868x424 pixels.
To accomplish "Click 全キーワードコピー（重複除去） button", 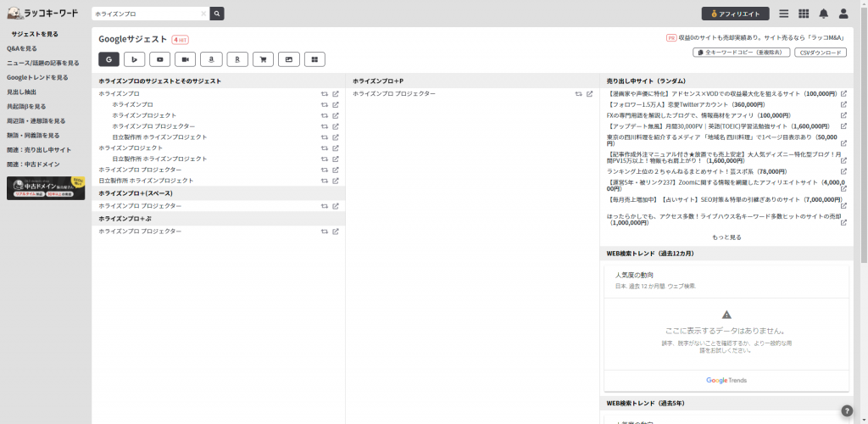I will pos(742,53).
